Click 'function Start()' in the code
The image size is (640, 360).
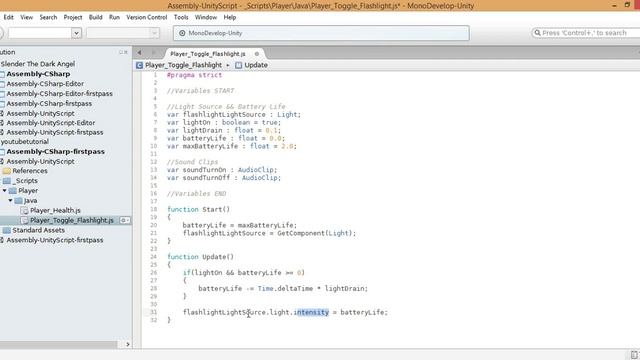click(198, 209)
